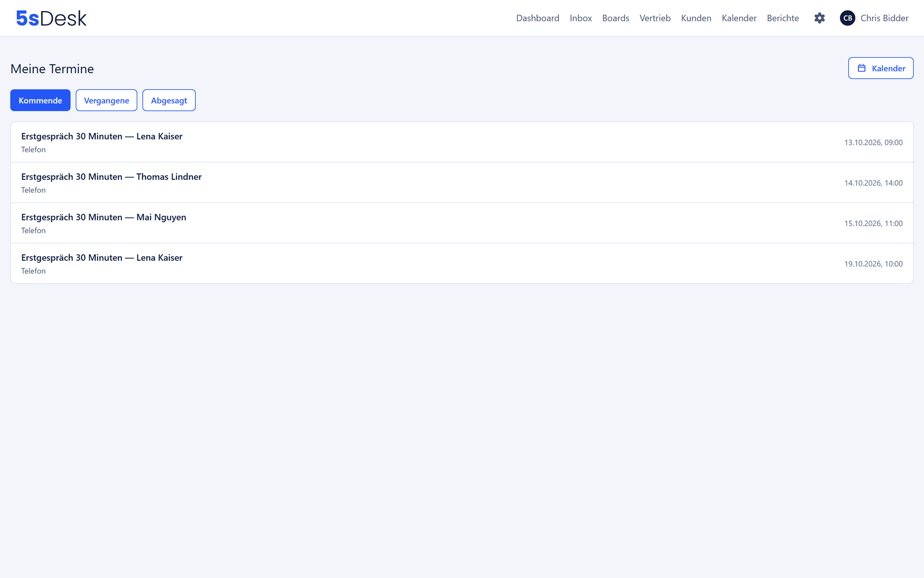Open Vertrieb section

pyautogui.click(x=655, y=18)
